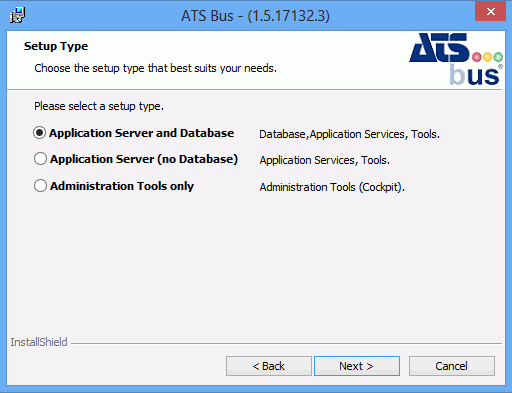Click the ATS Bus version title text
Image resolution: width=512 pixels, height=393 pixels.
tap(255, 16)
